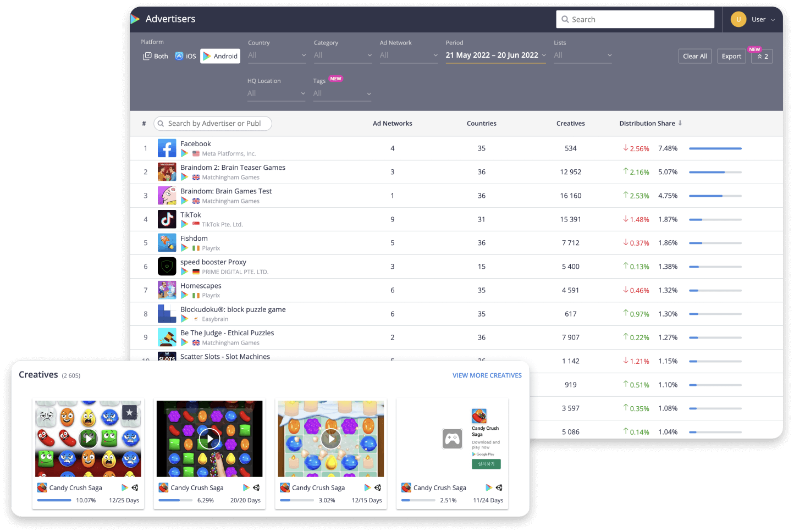Click the Export button
Screen dimensions: 794x532
pos(731,56)
